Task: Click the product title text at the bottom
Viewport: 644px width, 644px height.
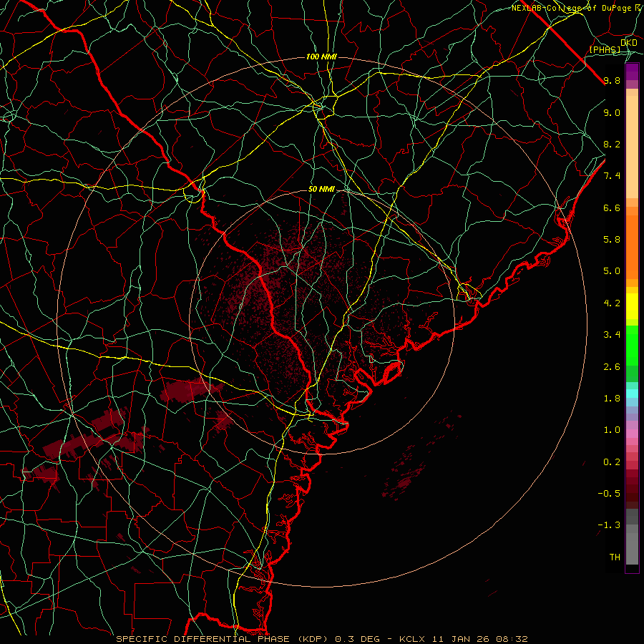Action: (321, 639)
